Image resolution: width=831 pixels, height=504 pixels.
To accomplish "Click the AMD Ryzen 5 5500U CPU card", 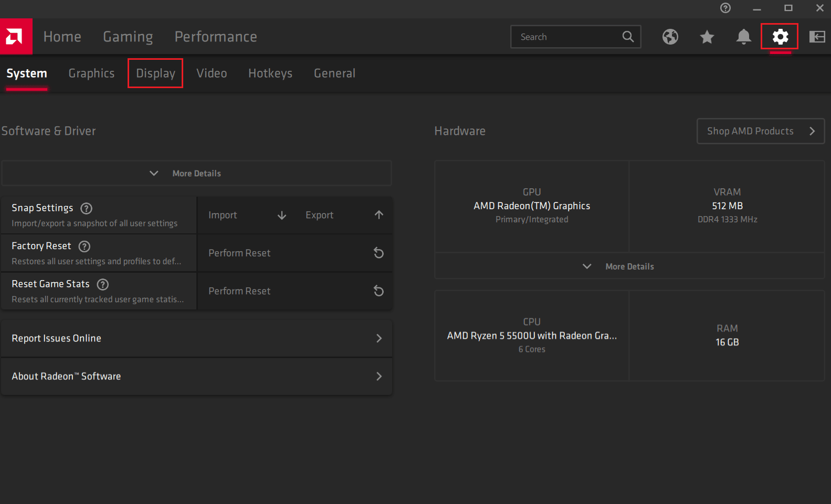I will pos(532,336).
